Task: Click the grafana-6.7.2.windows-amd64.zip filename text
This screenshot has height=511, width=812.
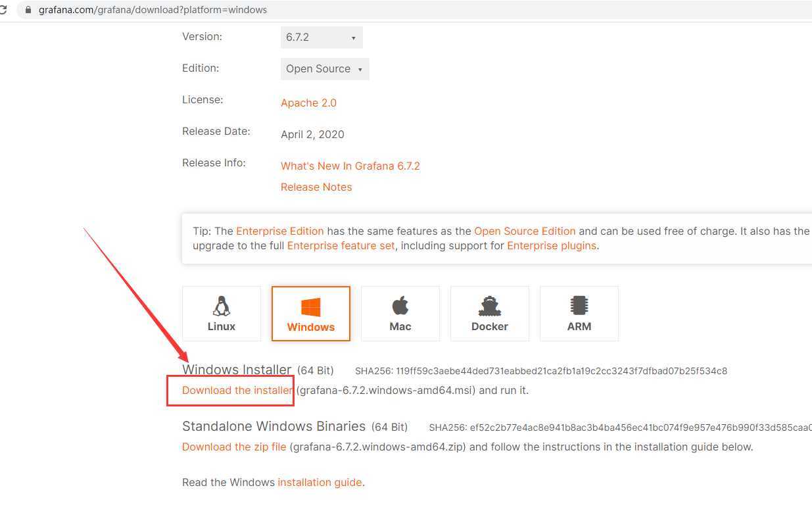Action: (x=378, y=447)
